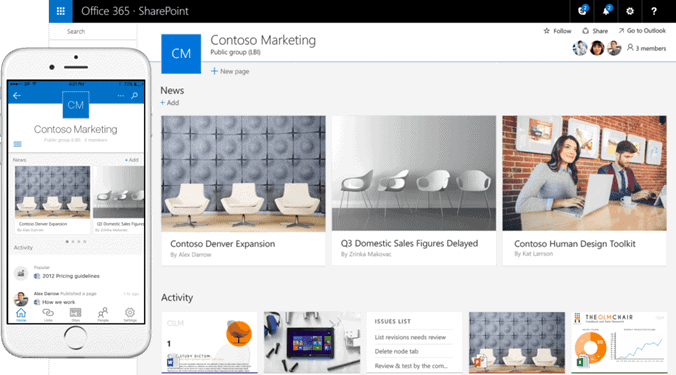
Task: Click the second member avatar
Action: coord(597,48)
